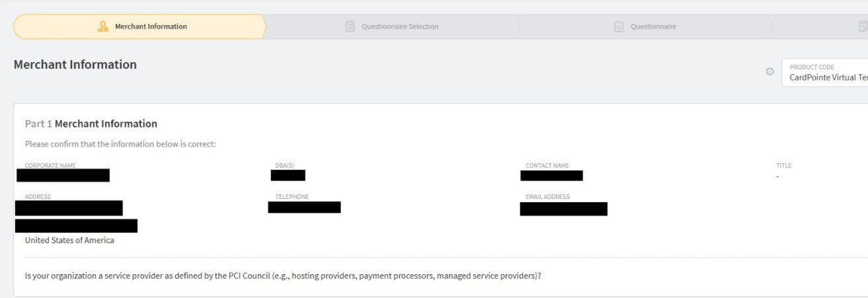Click the redacted DBA(S) value
Screen dimensions: 868x298
click(288, 176)
